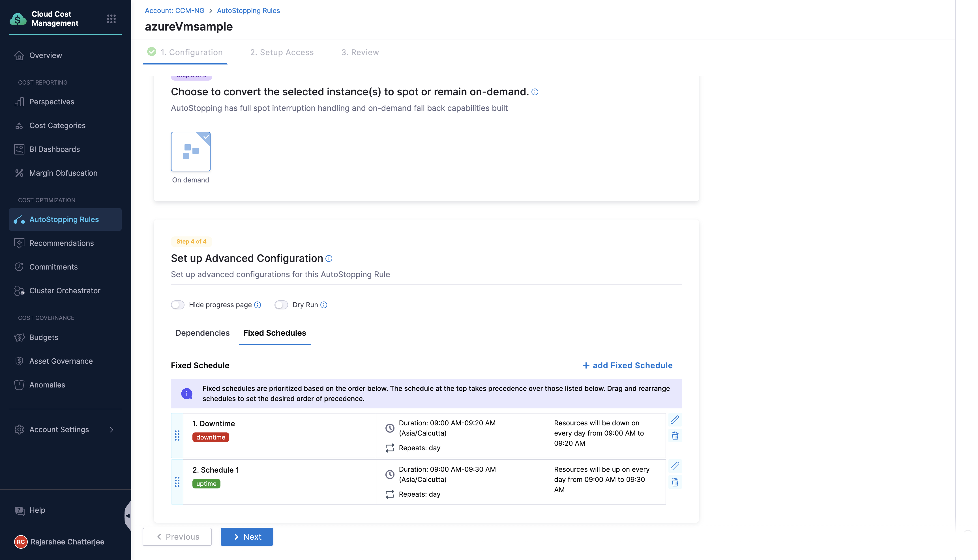Screen dimensions: 978x560
Task: Go to the 2. Setup Access step tab
Action: (282, 52)
